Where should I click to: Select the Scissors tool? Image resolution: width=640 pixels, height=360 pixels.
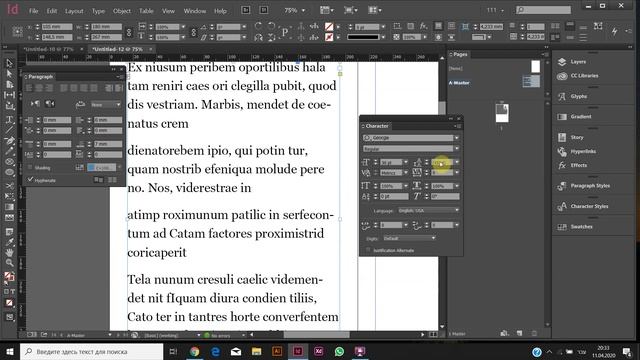(9, 186)
